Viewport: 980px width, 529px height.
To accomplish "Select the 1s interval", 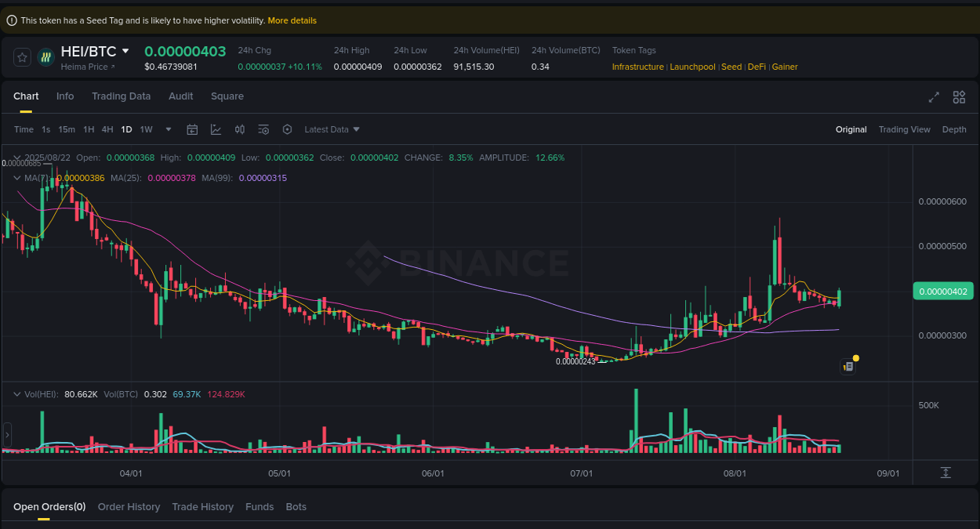I will [46, 129].
